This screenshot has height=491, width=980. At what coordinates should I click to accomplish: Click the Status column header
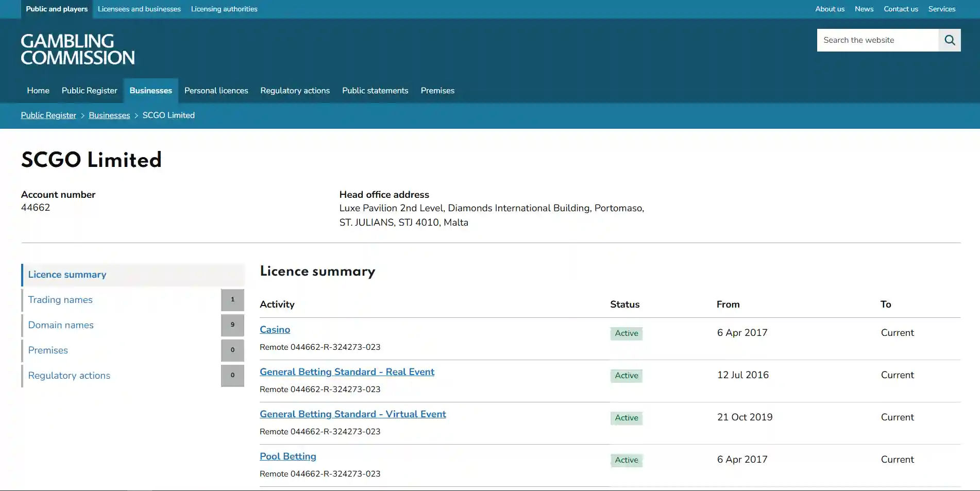624,304
